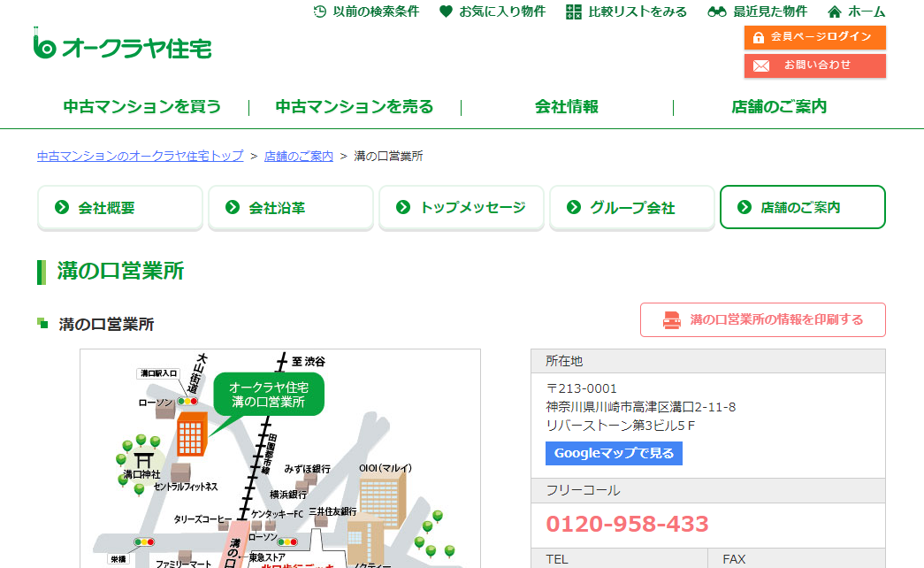Open 中古マンションを売る menu
This screenshot has width=924, height=568.
tap(355, 107)
